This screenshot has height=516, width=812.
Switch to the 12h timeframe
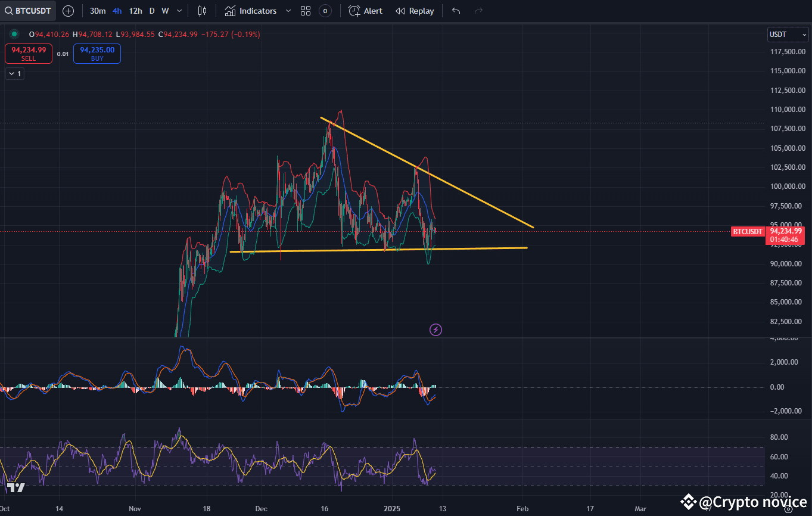tap(135, 11)
